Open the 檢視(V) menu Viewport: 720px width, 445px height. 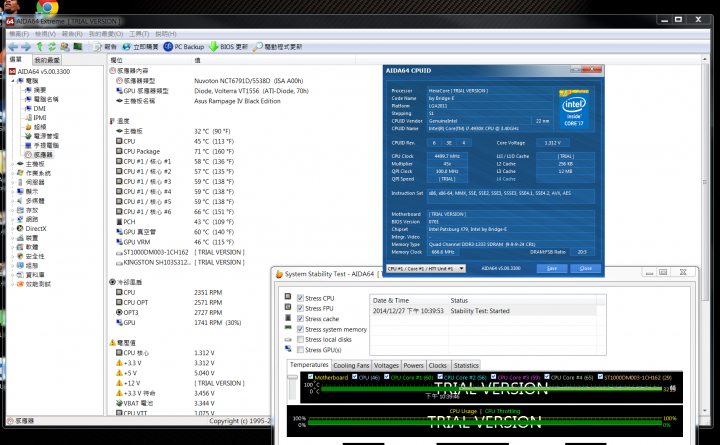(45, 34)
